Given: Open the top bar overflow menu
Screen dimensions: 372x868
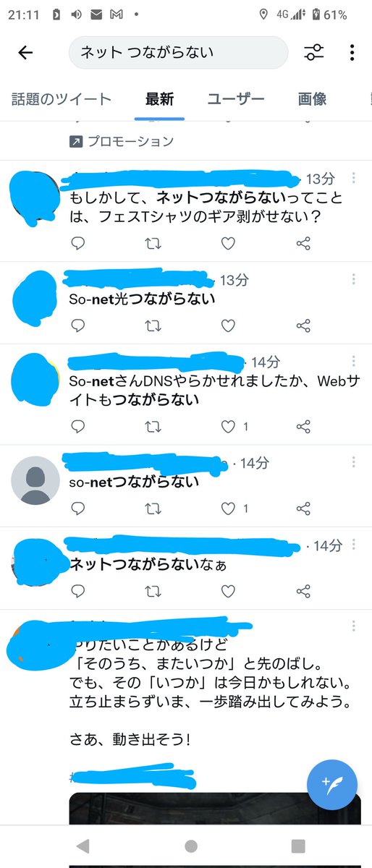Looking at the screenshot, I should 352,53.
